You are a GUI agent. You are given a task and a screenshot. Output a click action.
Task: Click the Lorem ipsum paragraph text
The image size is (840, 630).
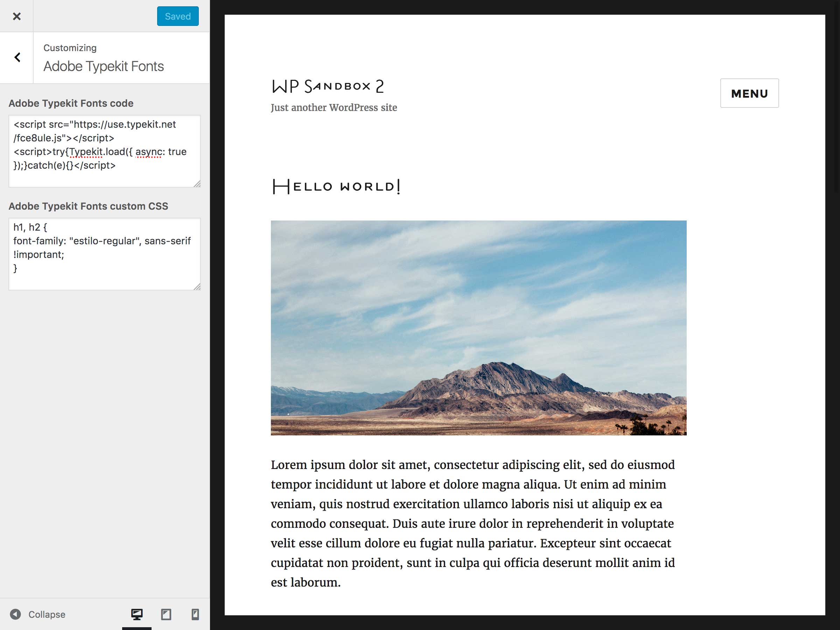tap(473, 523)
